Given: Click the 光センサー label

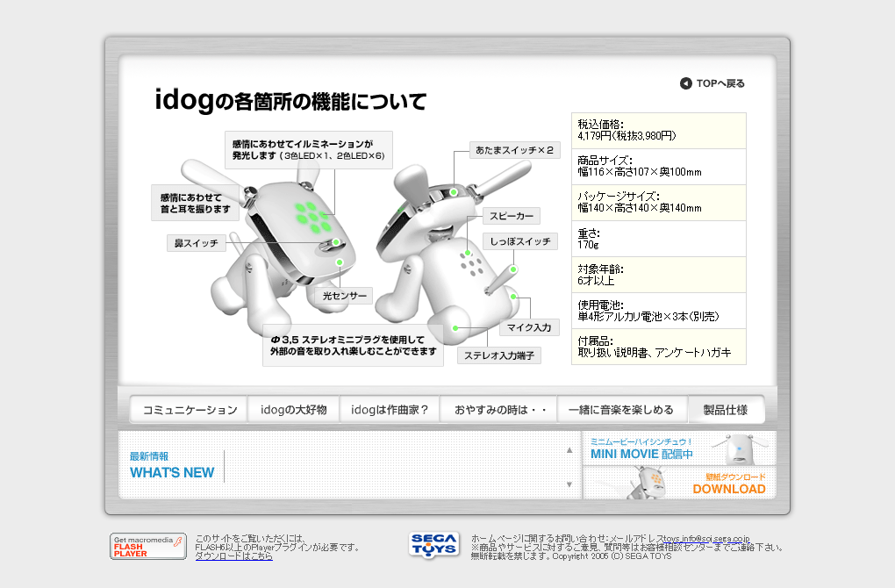Looking at the screenshot, I should pyautogui.click(x=345, y=296).
